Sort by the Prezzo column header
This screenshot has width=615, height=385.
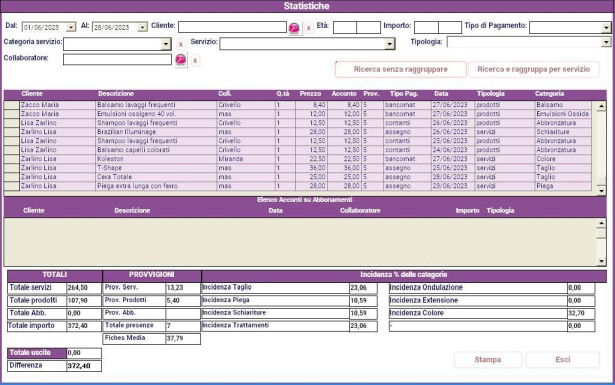(x=310, y=94)
